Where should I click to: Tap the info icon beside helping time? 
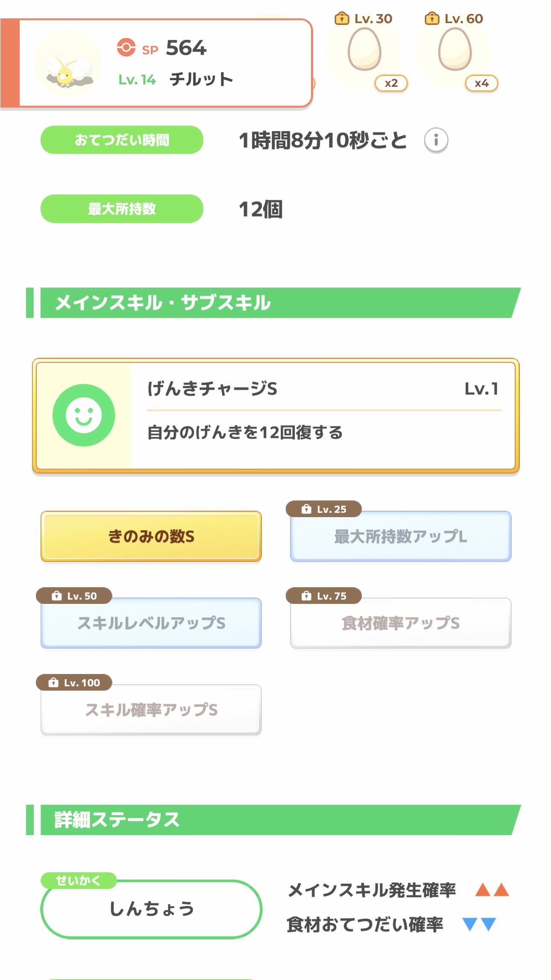tap(436, 140)
